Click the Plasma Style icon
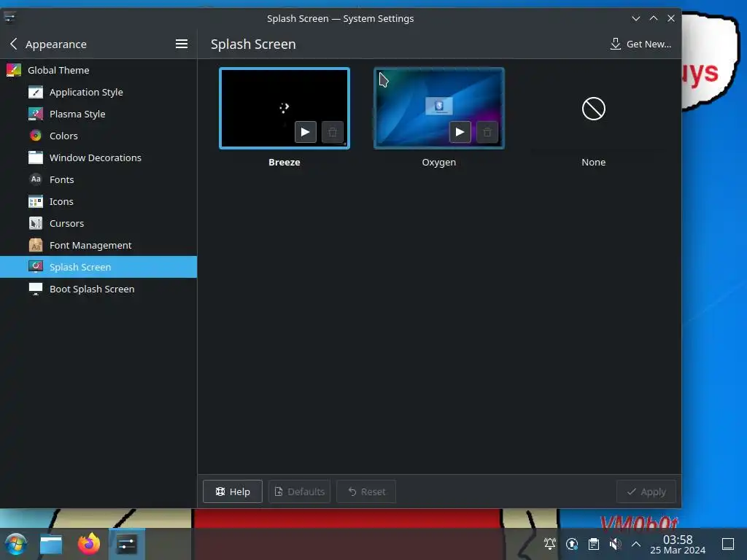The image size is (747, 560). (x=36, y=114)
